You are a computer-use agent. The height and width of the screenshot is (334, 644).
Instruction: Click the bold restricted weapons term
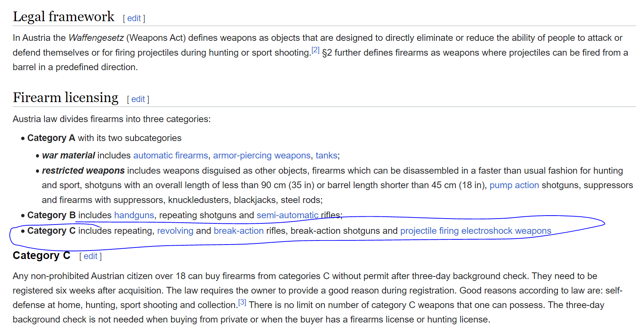(84, 171)
